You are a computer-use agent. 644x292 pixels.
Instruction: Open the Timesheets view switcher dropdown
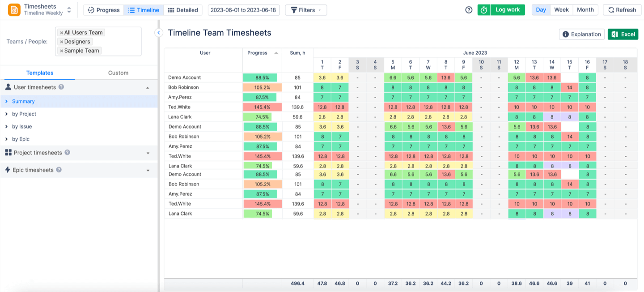pos(69,10)
